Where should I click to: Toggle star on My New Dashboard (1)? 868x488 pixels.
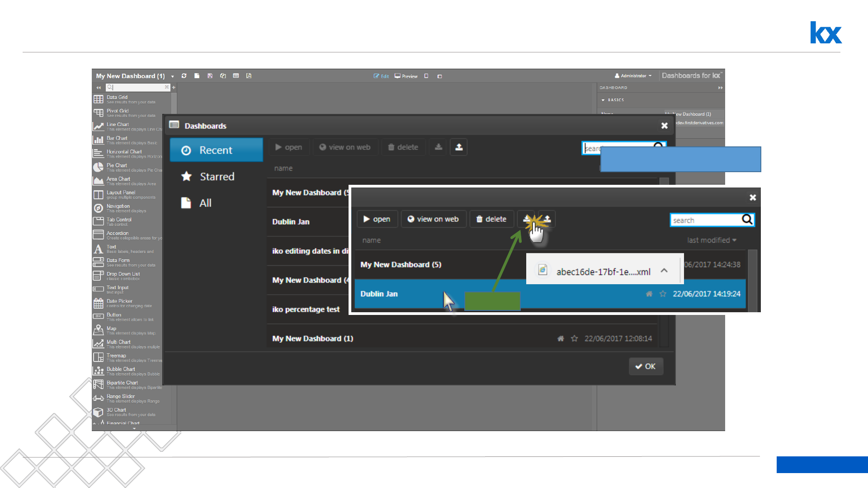pos(574,338)
